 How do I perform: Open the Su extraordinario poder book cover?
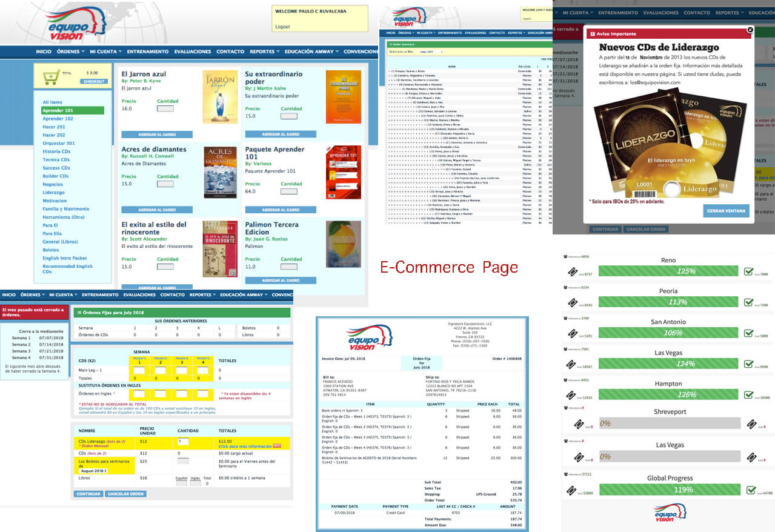[343, 97]
